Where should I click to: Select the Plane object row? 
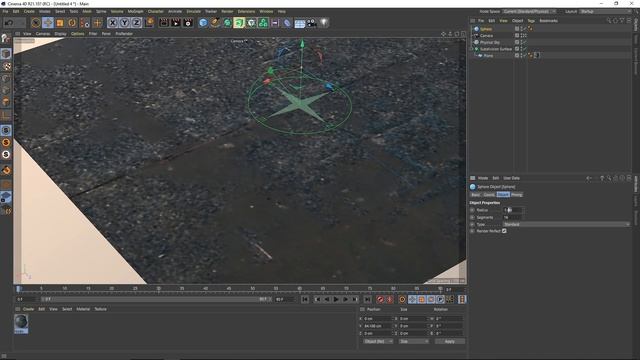488,55
